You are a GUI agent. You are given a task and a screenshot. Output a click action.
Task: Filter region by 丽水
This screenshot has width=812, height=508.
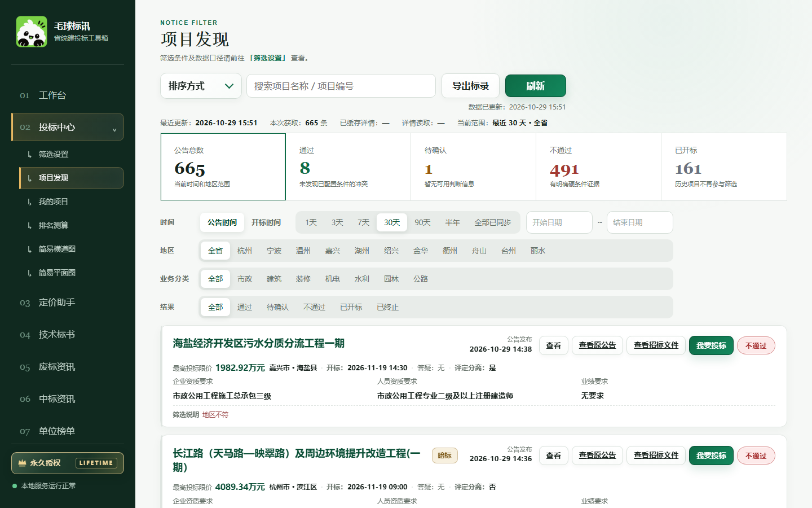click(538, 251)
